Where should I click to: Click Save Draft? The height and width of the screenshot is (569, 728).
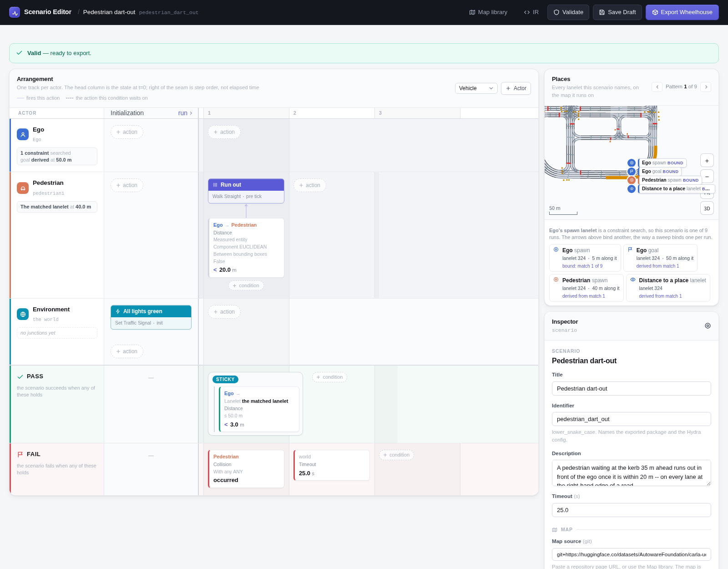pyautogui.click(x=617, y=12)
